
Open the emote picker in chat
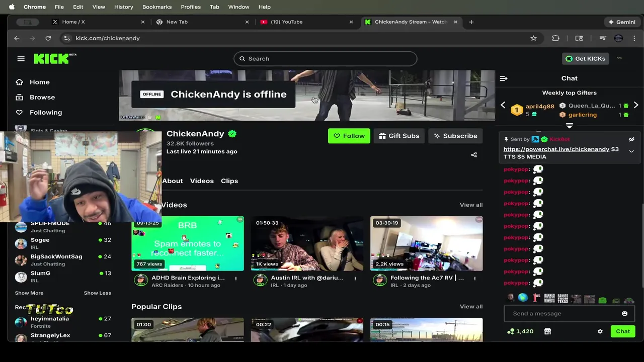(x=625, y=314)
